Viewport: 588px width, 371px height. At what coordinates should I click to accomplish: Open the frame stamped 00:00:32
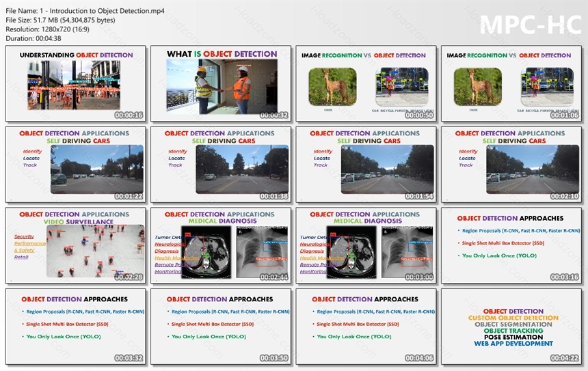tap(221, 83)
